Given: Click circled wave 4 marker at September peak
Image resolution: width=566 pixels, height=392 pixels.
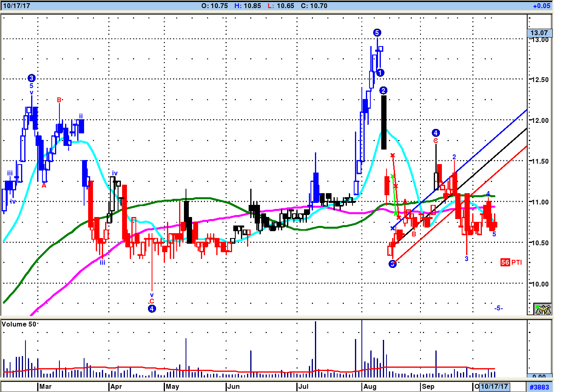Looking at the screenshot, I should 435,133.
